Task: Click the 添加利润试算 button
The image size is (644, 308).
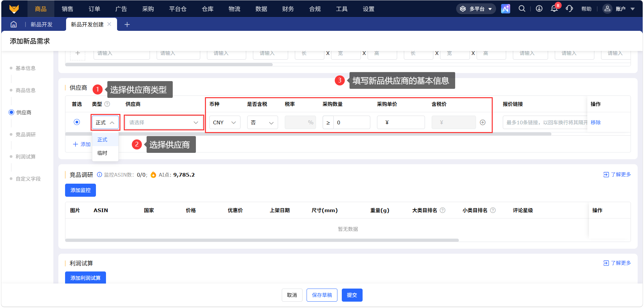Action: click(x=86, y=278)
